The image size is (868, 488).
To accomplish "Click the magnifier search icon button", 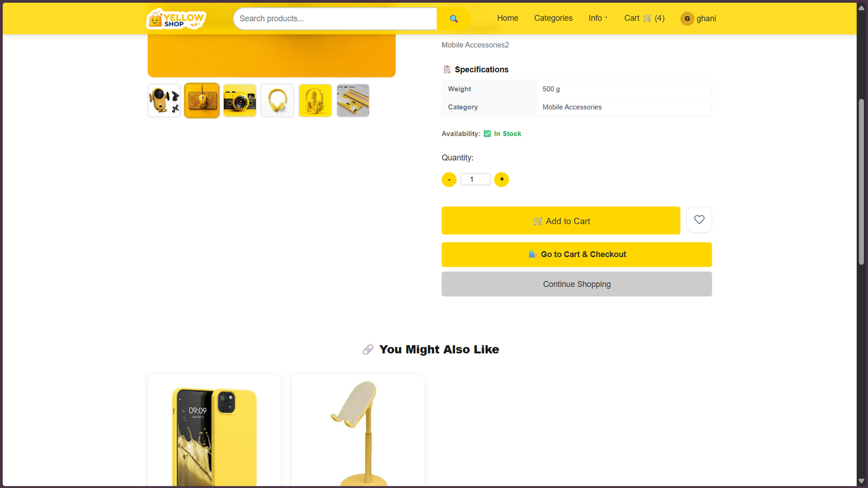I will [x=454, y=18].
